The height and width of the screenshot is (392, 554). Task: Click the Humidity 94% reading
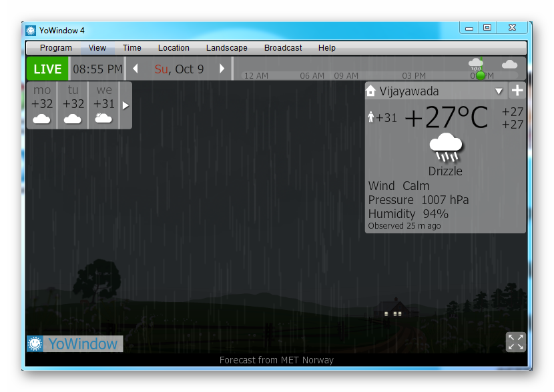click(408, 214)
